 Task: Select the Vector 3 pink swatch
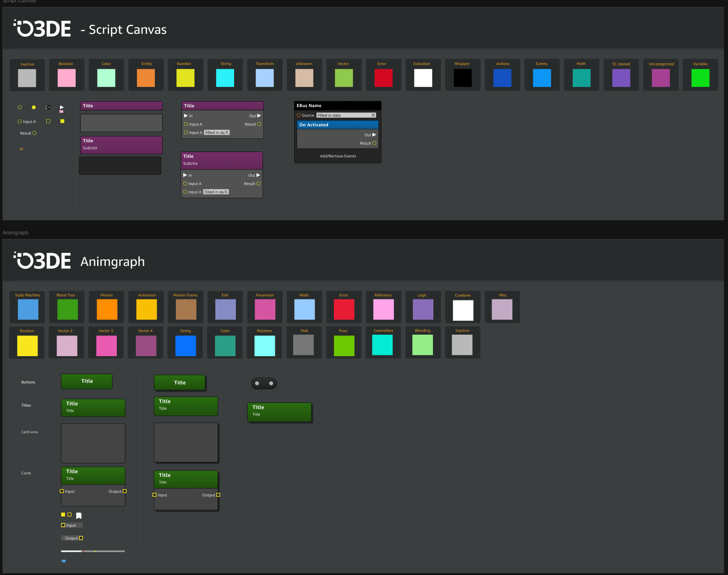107,346
